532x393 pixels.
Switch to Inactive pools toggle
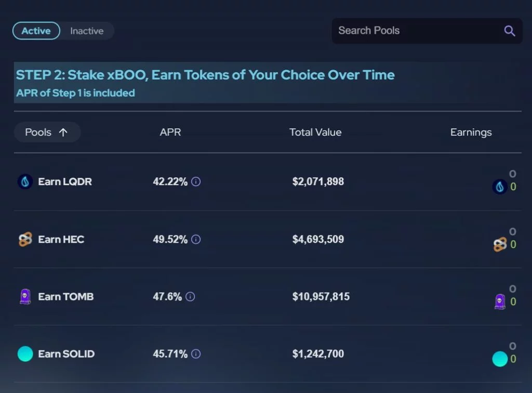pos(87,31)
